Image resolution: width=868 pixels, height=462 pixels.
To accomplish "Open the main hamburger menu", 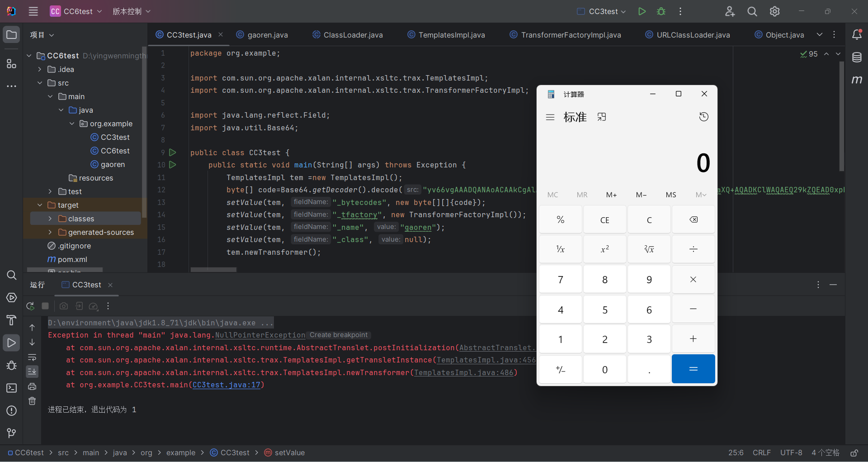I will click(33, 11).
